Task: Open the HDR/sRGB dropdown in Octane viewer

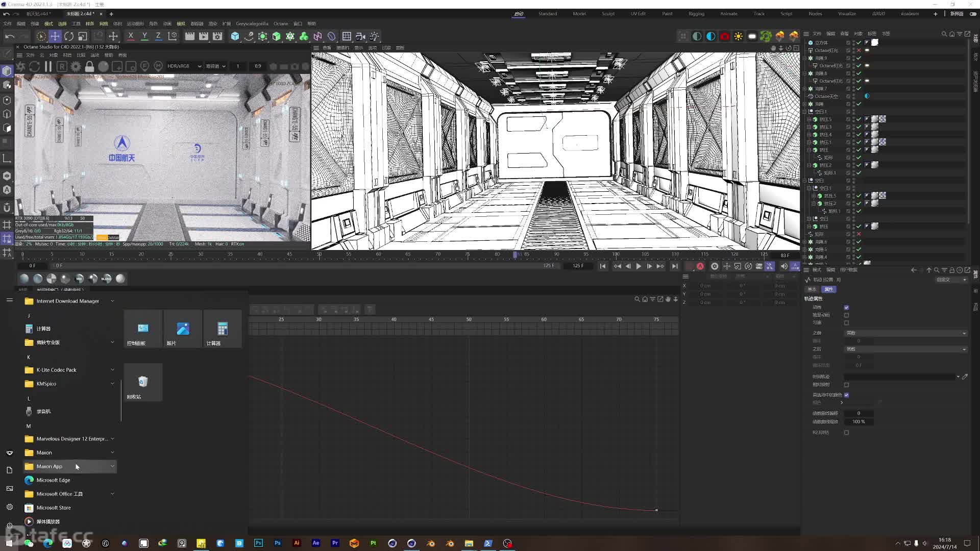Action: pos(184,66)
